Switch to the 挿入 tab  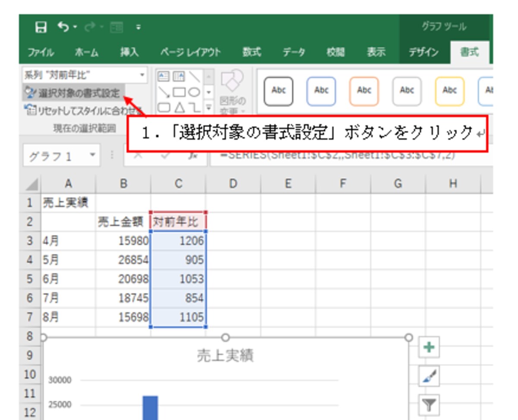tap(129, 52)
